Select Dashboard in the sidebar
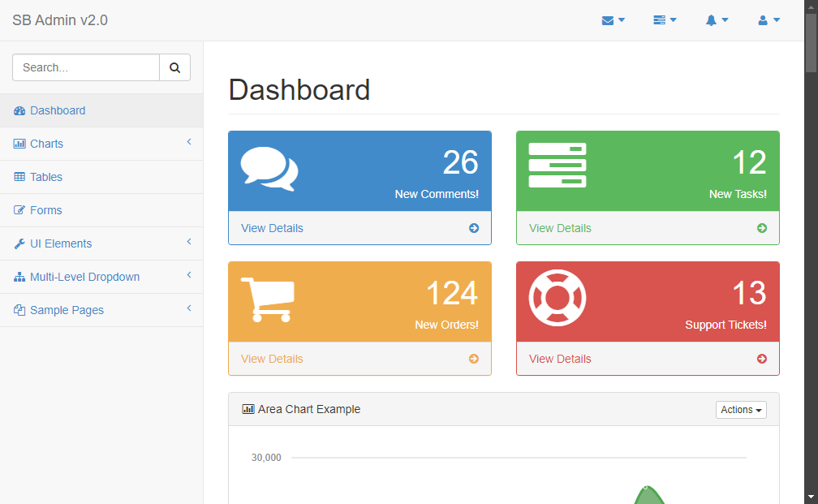This screenshot has height=504, width=818. tap(101, 110)
